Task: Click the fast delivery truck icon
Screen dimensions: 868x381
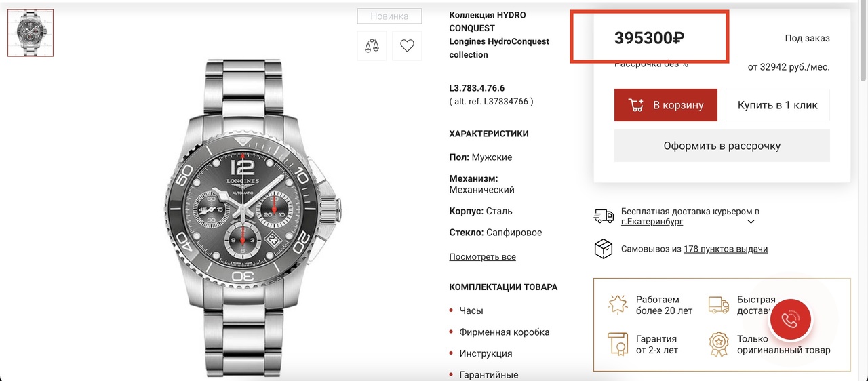Action: (719, 304)
